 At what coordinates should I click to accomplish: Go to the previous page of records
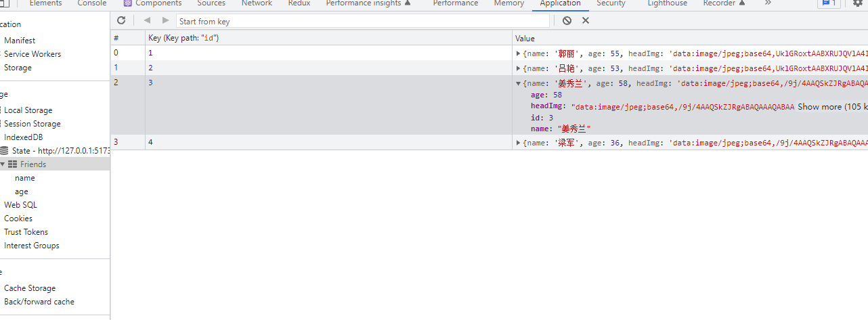147,20
